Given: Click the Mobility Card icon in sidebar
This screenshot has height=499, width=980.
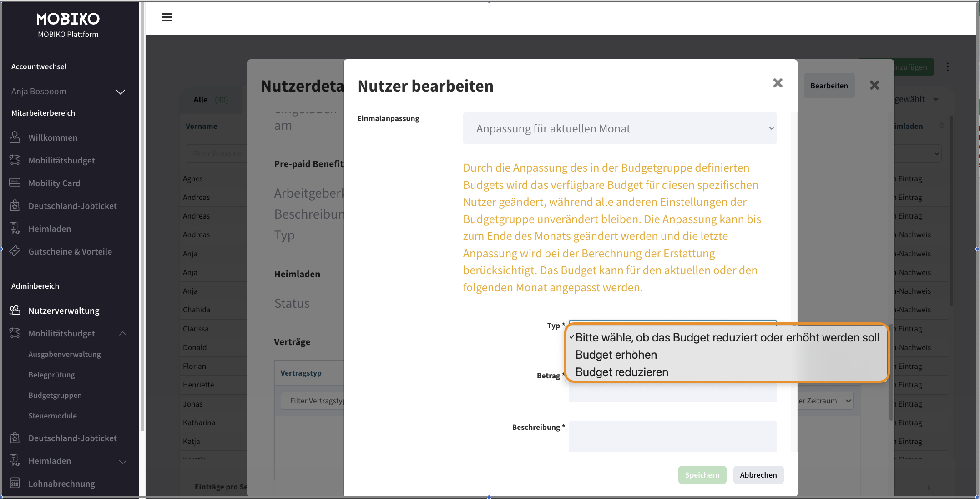Looking at the screenshot, I should 15,183.
